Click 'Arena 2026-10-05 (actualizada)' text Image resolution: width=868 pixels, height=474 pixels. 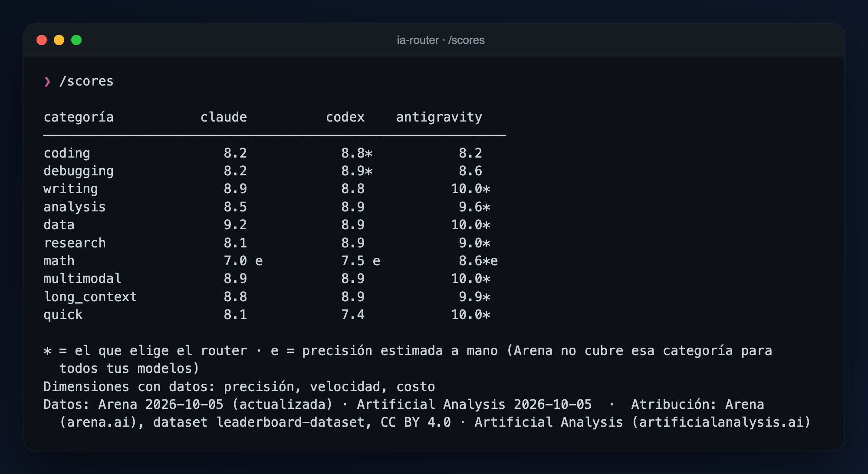pos(215,405)
